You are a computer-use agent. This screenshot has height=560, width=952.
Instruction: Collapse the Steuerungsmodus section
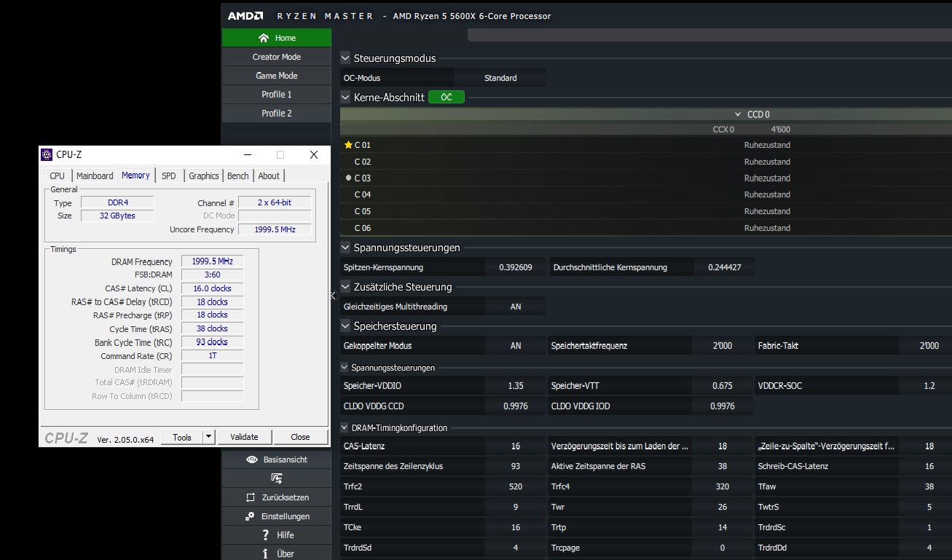click(345, 58)
